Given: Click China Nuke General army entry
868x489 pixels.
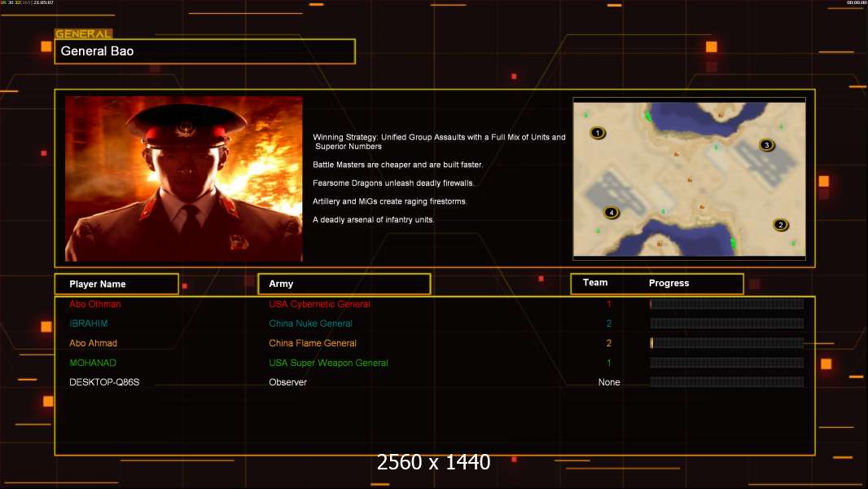Looking at the screenshot, I should (x=310, y=324).
